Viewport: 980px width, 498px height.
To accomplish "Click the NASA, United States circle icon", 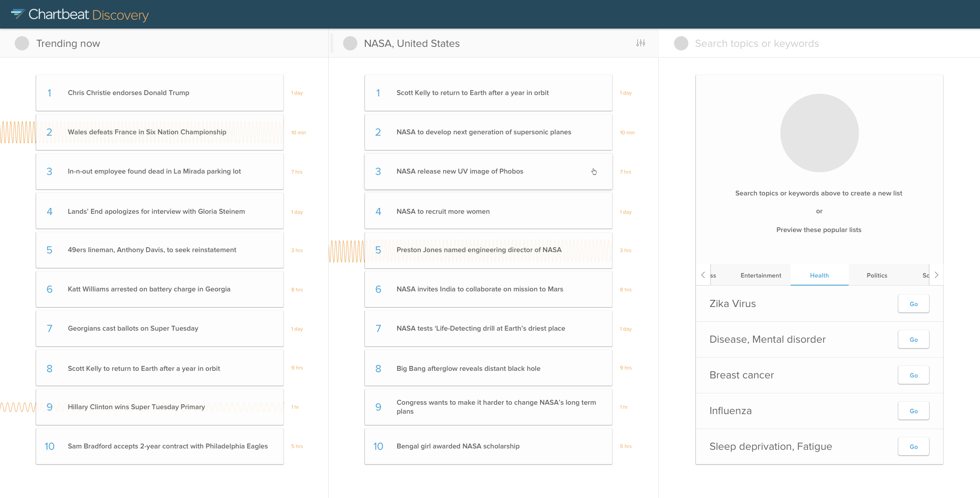I will [350, 43].
